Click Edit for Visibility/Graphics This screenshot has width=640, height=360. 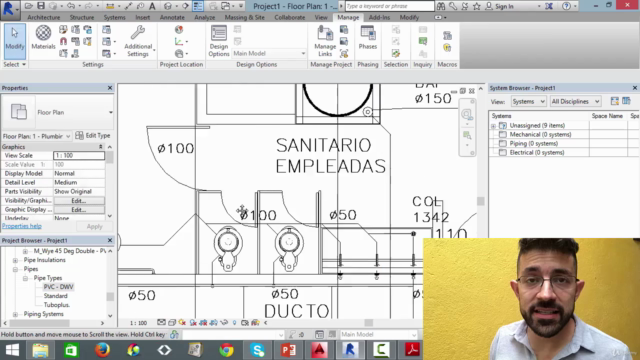click(79, 201)
